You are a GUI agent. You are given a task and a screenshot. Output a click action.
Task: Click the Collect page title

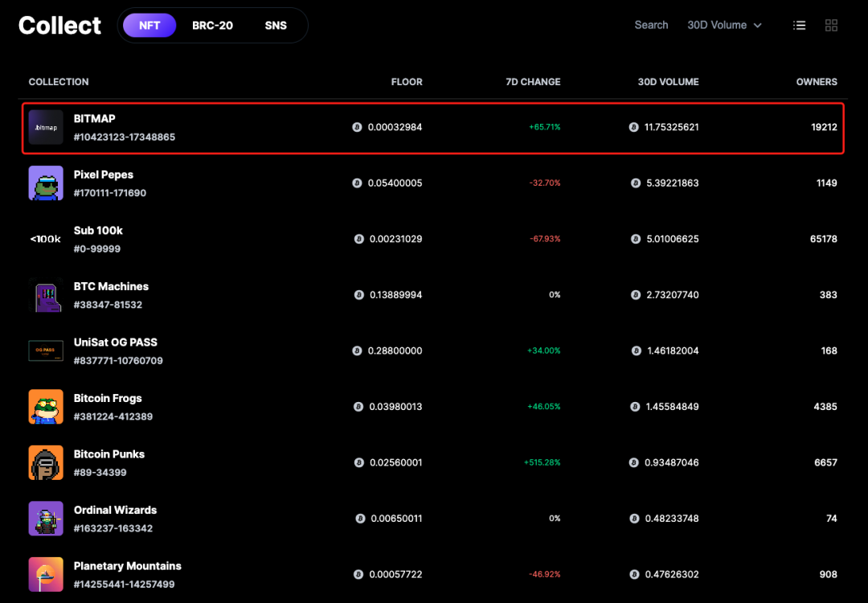pyautogui.click(x=59, y=26)
